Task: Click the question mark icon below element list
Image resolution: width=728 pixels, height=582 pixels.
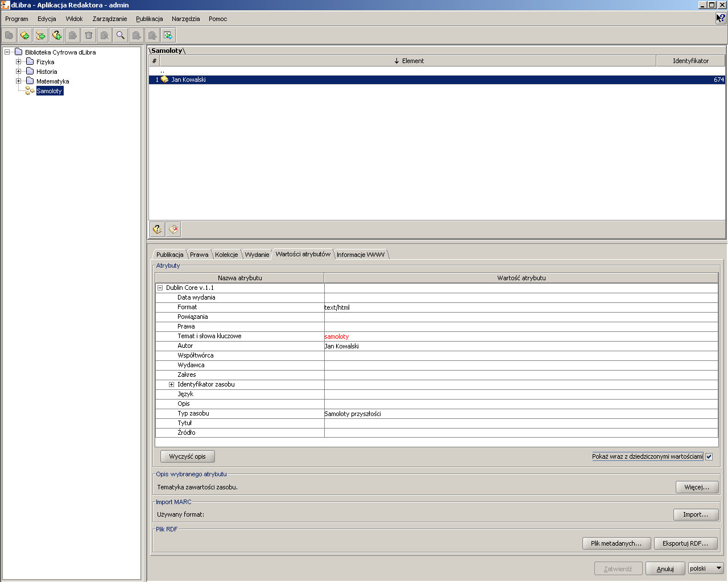Action: click(158, 230)
